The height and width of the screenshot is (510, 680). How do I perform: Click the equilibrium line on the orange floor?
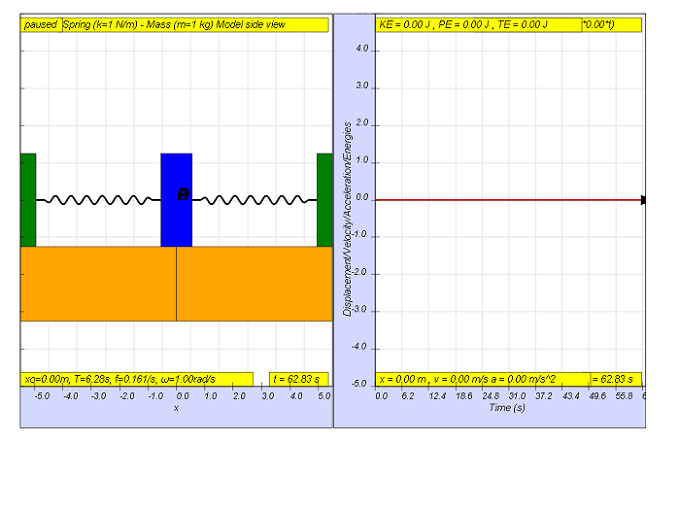[177, 284]
